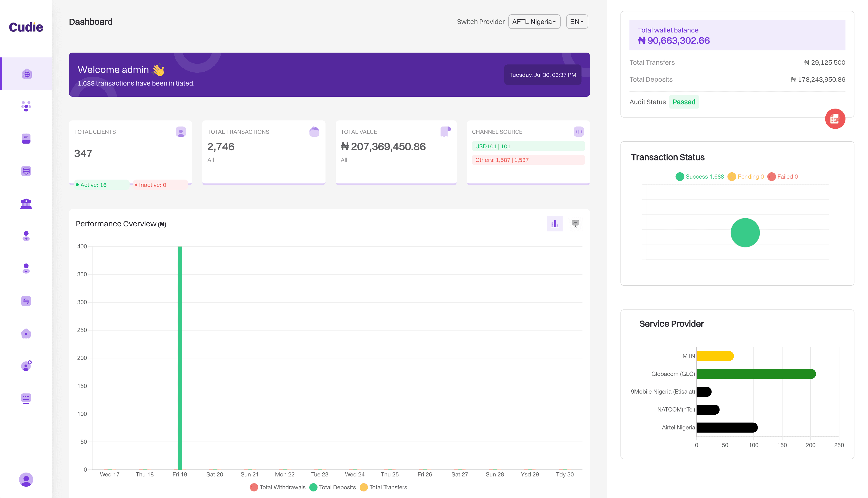Open the profile avatar at sidebar bottom

click(26, 480)
